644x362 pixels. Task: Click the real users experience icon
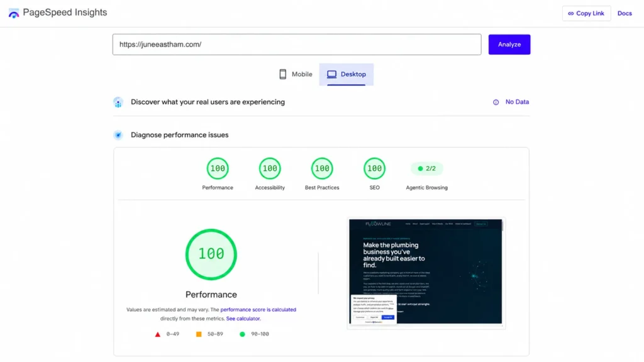pyautogui.click(x=118, y=102)
